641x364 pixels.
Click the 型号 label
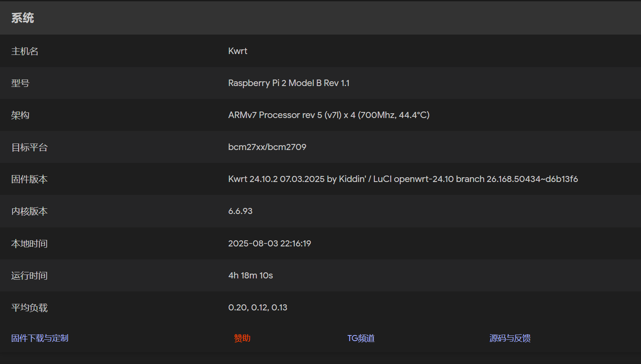[x=20, y=83]
